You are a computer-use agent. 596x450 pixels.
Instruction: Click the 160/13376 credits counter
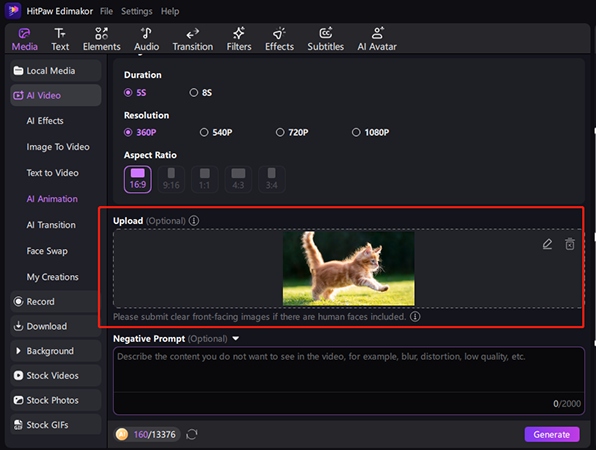[x=154, y=434]
